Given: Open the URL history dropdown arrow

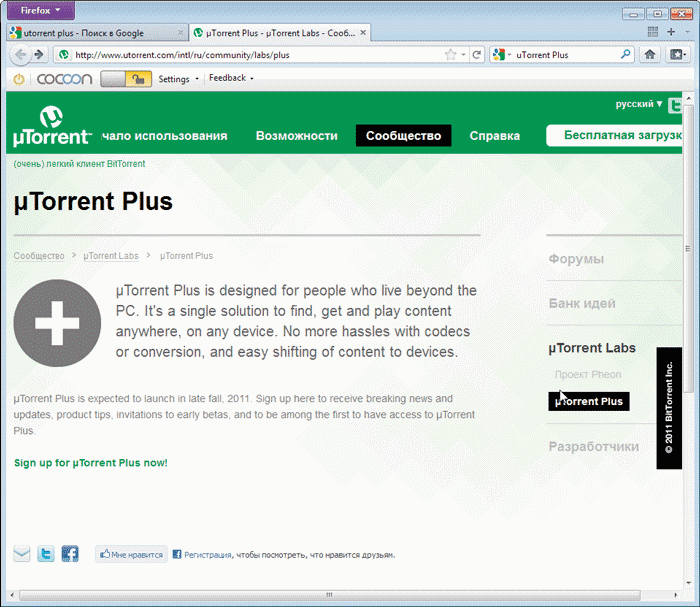Looking at the screenshot, I should coord(463,55).
